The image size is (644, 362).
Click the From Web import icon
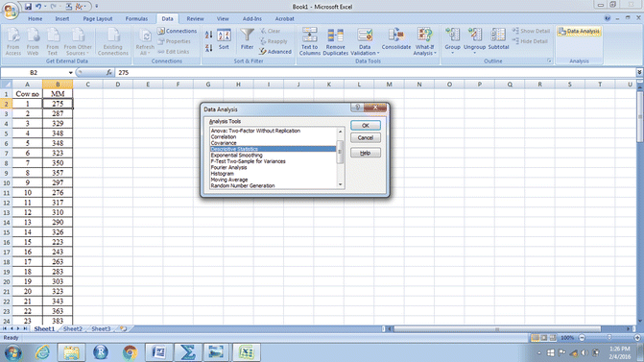pos(33,41)
